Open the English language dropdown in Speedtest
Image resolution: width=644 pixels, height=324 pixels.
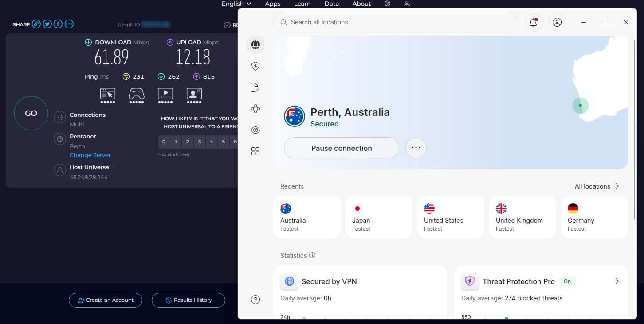(x=236, y=4)
